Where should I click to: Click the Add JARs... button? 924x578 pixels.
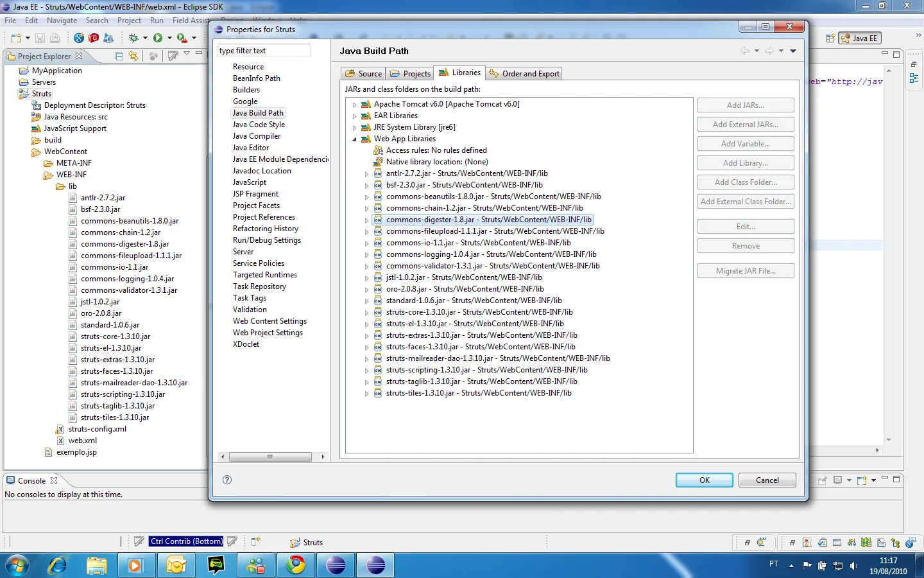point(746,105)
